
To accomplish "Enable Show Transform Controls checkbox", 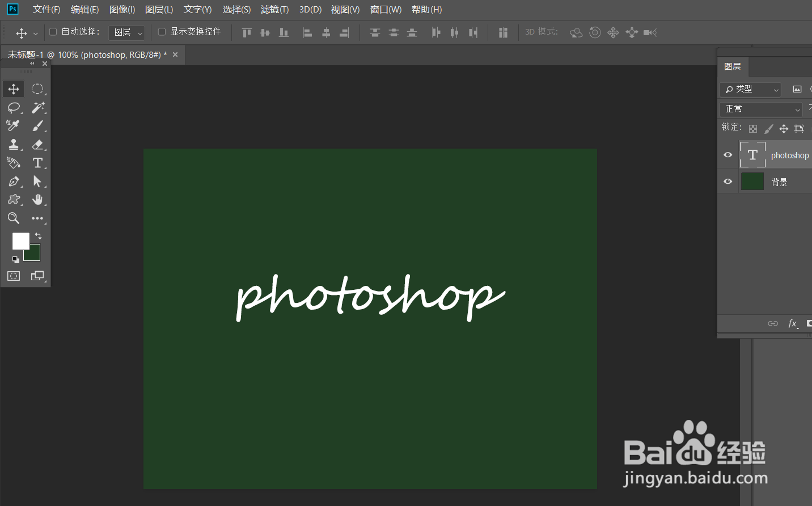I will tap(162, 32).
